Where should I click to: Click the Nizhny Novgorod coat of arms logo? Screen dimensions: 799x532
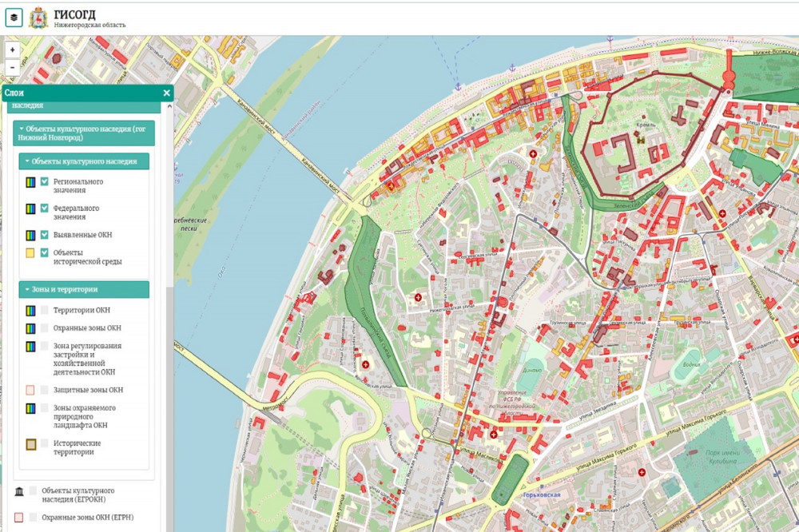38,18
